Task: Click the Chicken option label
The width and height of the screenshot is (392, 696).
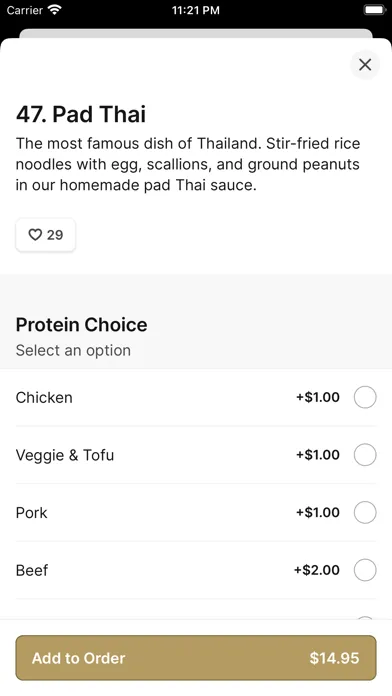Action: pyautogui.click(x=44, y=397)
